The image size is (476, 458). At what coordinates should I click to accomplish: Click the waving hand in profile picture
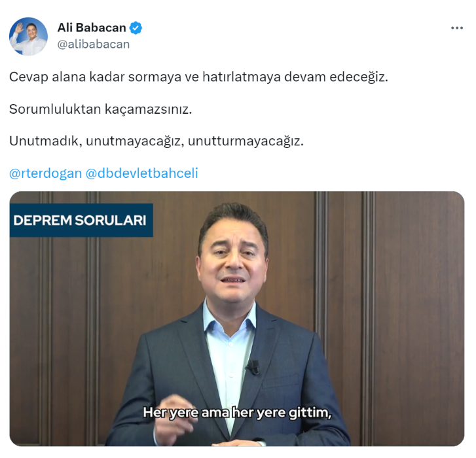pos(19,29)
